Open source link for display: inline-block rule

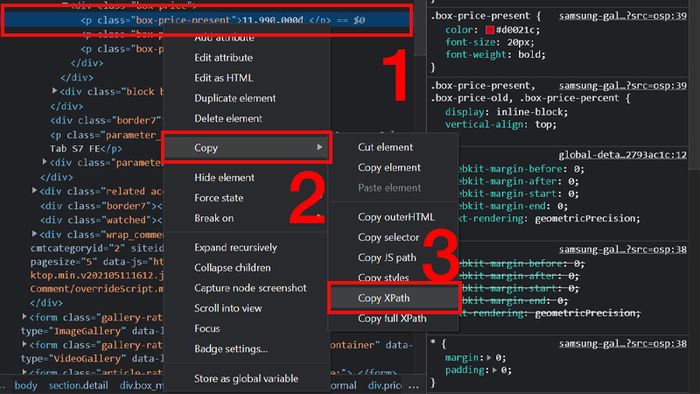click(623, 85)
